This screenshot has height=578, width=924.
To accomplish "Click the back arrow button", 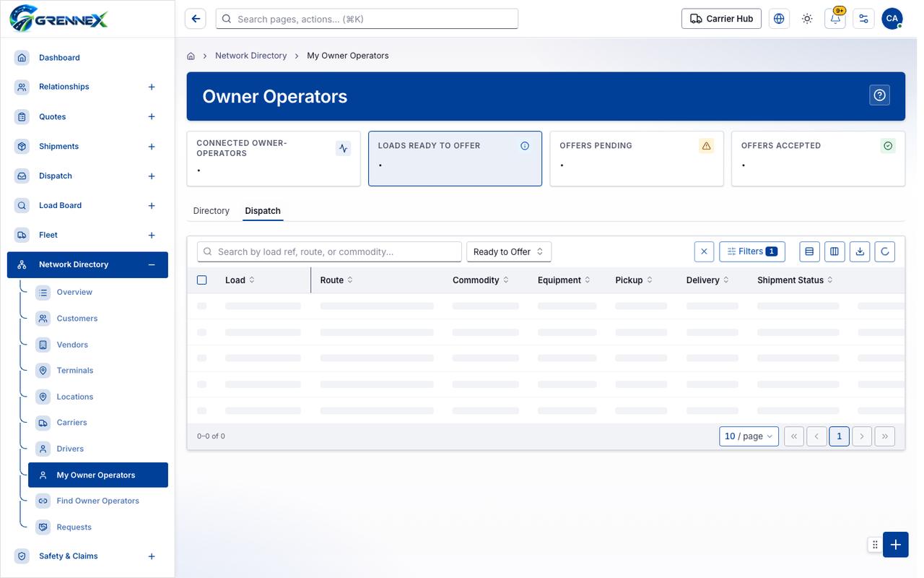I will (x=195, y=19).
